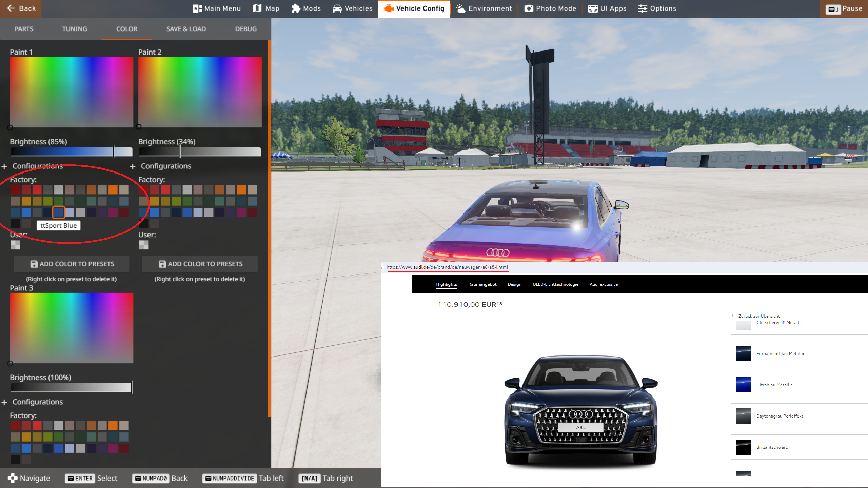Click the save icon in Paint 1 presets button
Image resolution: width=868 pixels, height=488 pixels.
click(x=34, y=264)
